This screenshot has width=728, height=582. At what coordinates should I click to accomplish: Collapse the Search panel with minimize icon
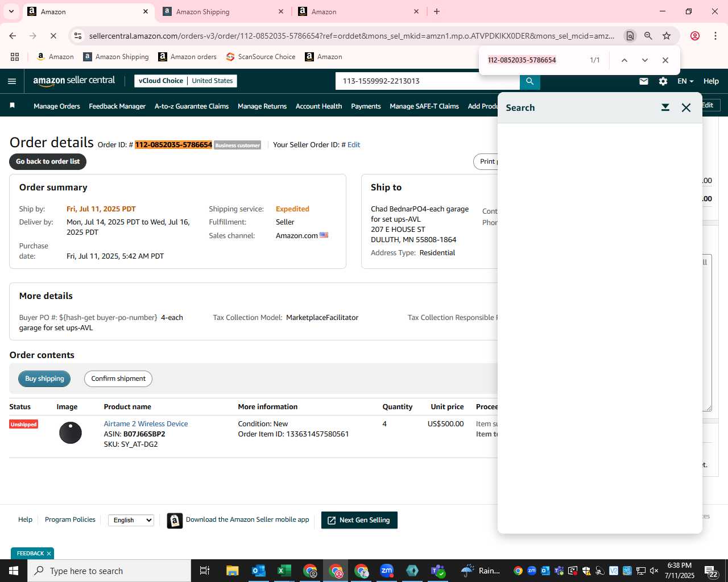pos(665,107)
